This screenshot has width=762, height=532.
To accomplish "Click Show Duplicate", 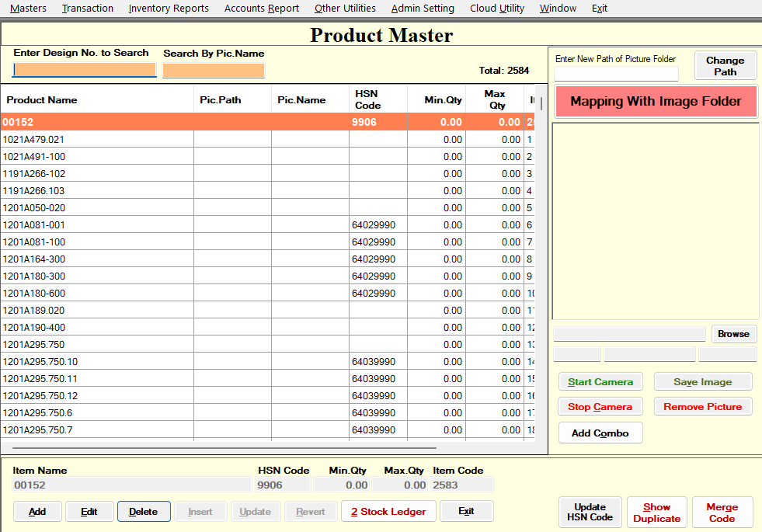I will 656,512.
